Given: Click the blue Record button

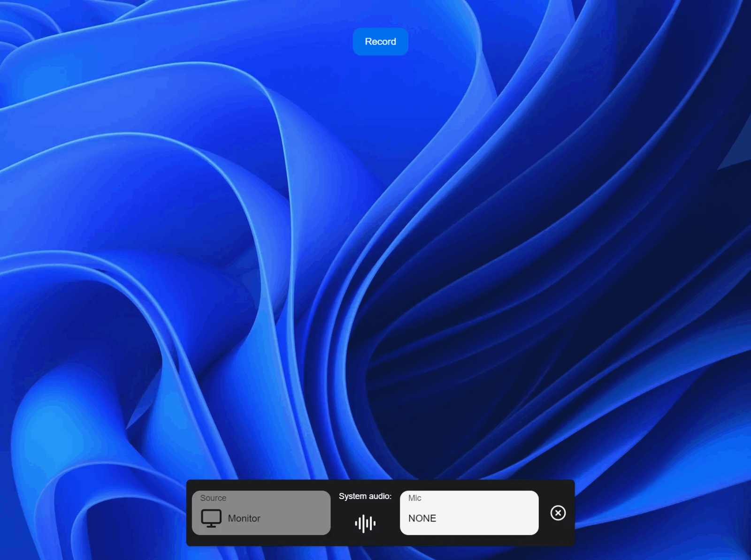Looking at the screenshot, I should tap(380, 42).
